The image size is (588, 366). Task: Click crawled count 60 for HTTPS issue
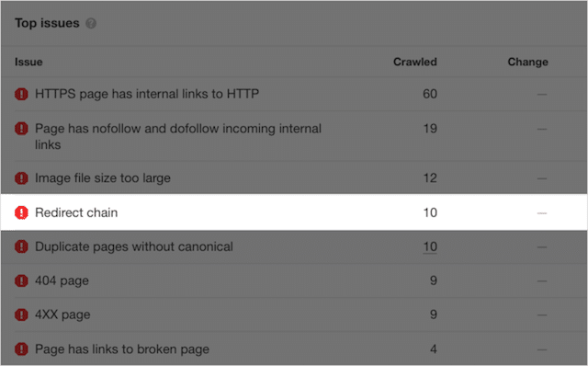click(430, 94)
